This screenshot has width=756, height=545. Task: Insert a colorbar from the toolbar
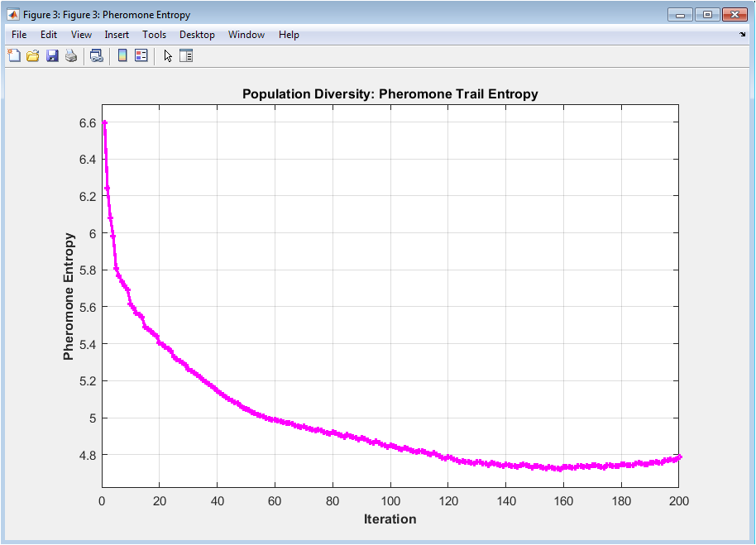(x=122, y=55)
